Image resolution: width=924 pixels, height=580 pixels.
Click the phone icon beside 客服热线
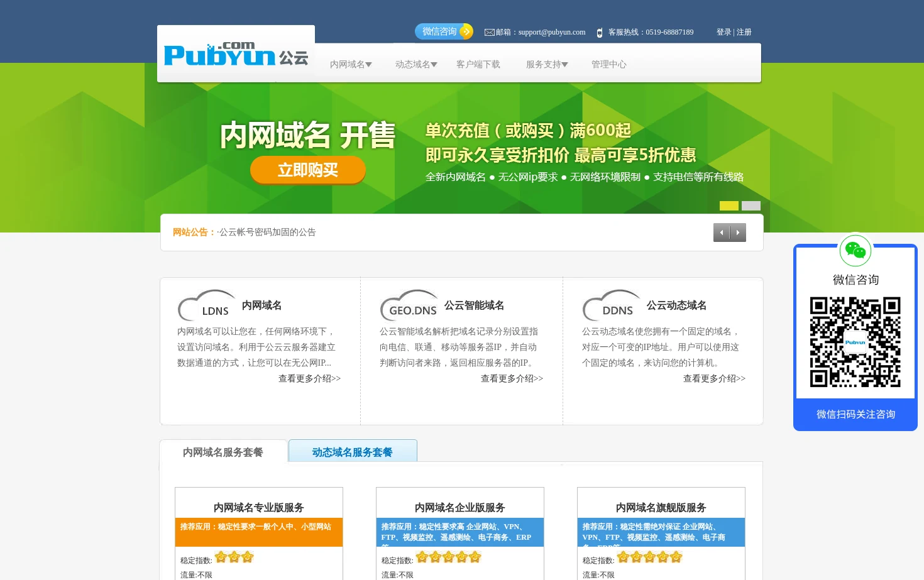600,33
